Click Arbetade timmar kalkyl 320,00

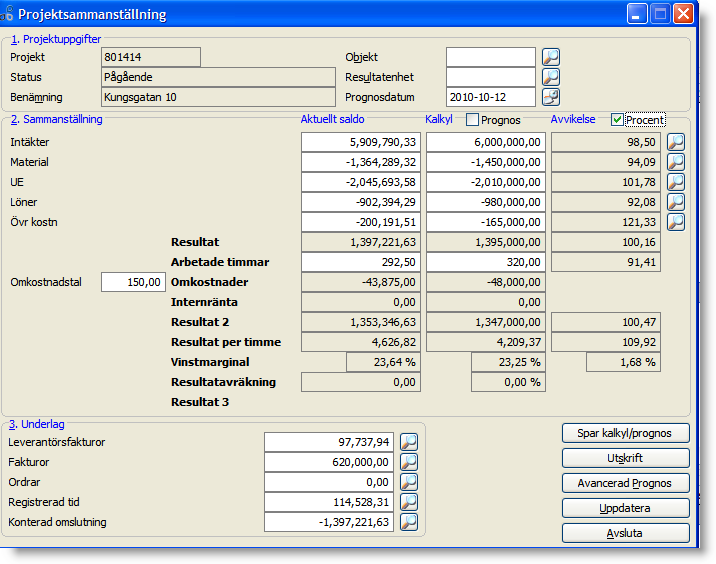(486, 262)
